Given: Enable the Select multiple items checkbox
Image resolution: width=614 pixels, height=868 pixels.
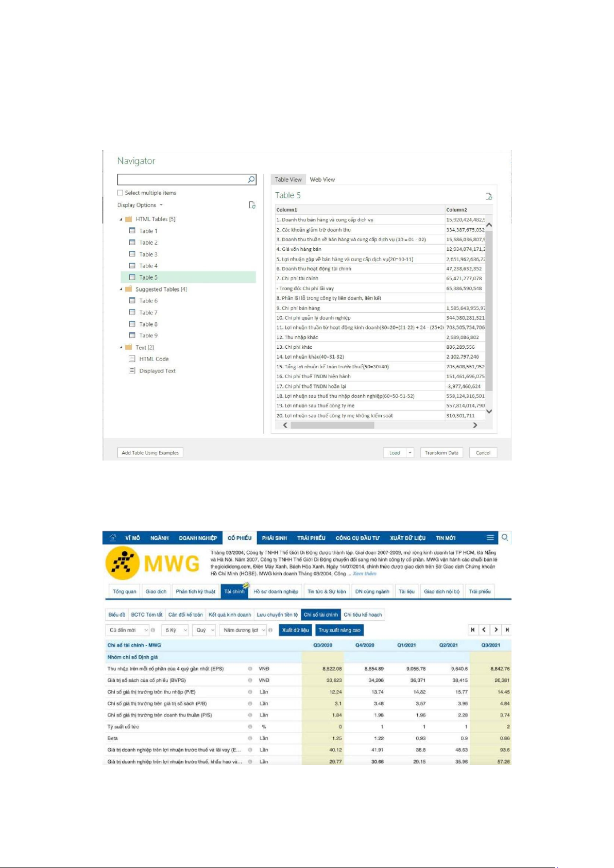Looking at the screenshot, I should [x=121, y=193].
